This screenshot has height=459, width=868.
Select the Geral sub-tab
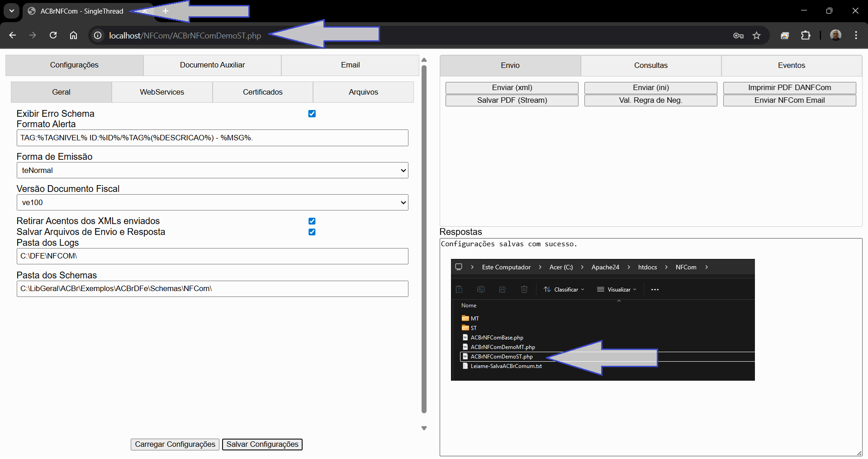61,92
